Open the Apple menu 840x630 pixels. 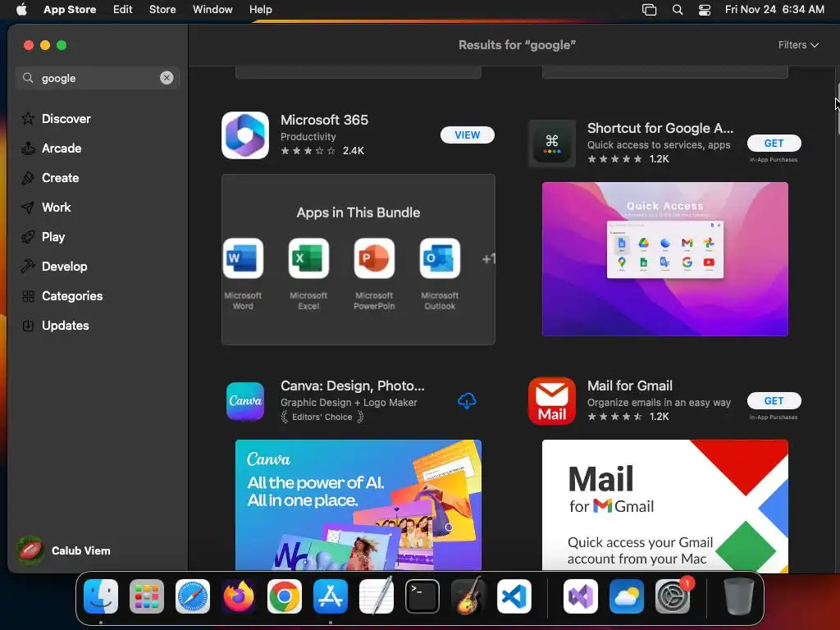21,9
